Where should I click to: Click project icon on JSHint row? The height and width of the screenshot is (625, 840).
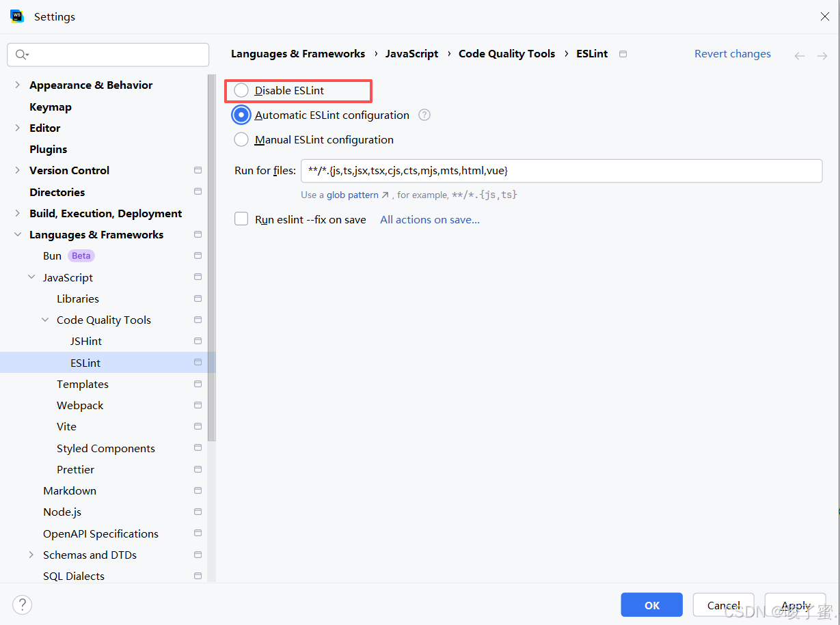(198, 341)
